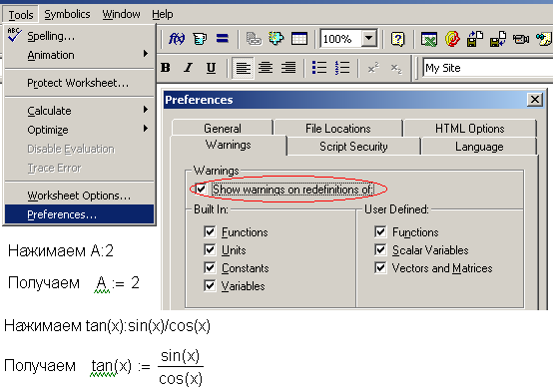Image resolution: width=553 pixels, height=392 pixels.
Task: Click the puzzle piece component wizard icon
Action: [x=276, y=38]
